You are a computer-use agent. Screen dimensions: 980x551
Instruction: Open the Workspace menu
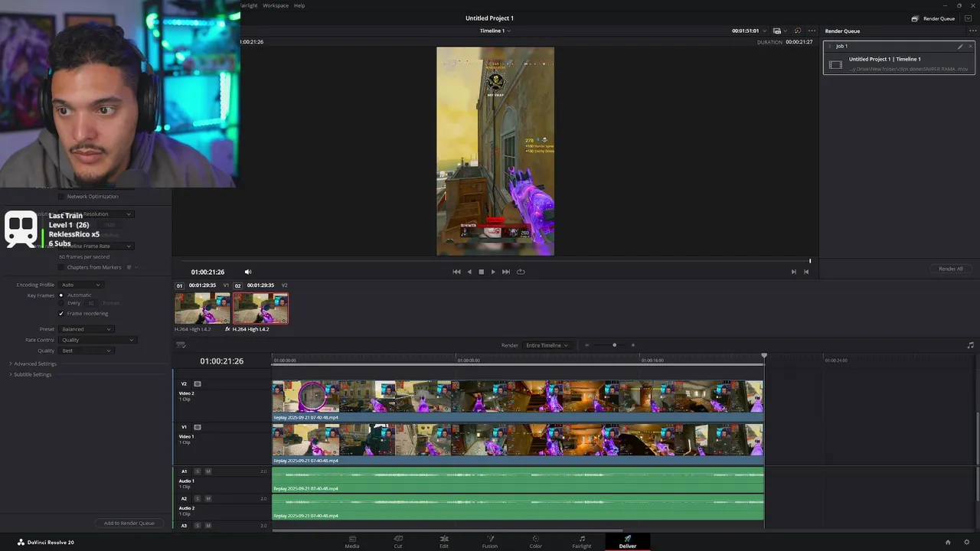(276, 5)
